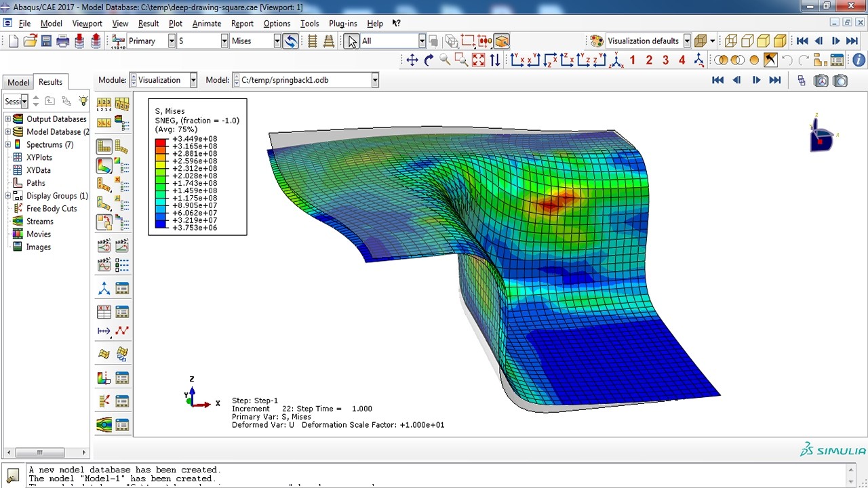Toggle the selection arrow tool on
The image size is (868, 488).
pyautogui.click(x=351, y=41)
